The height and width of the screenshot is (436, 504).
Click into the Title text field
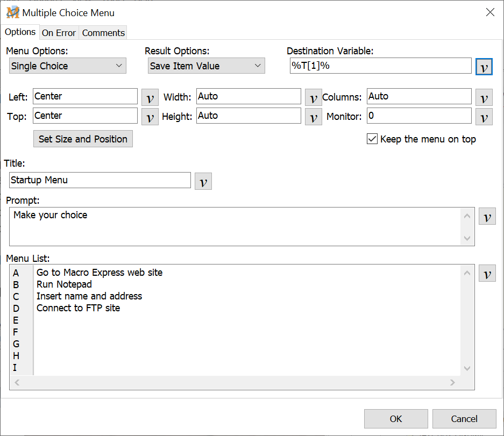pyautogui.click(x=100, y=180)
